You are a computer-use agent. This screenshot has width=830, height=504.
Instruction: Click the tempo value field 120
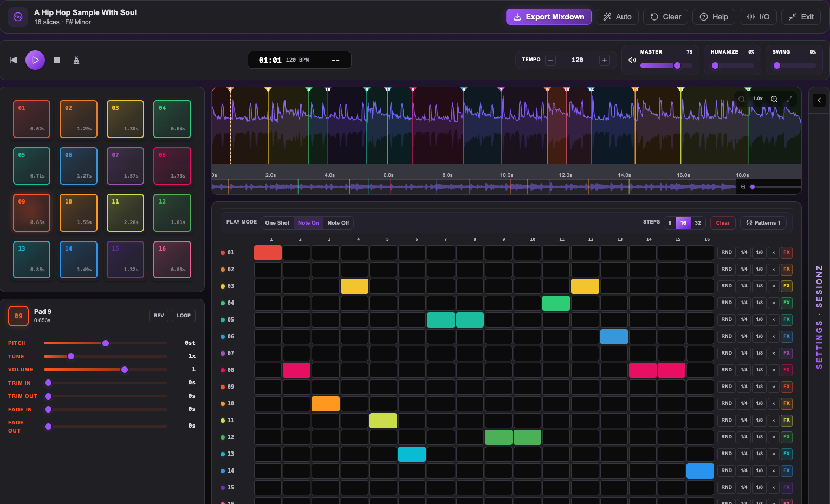click(578, 60)
